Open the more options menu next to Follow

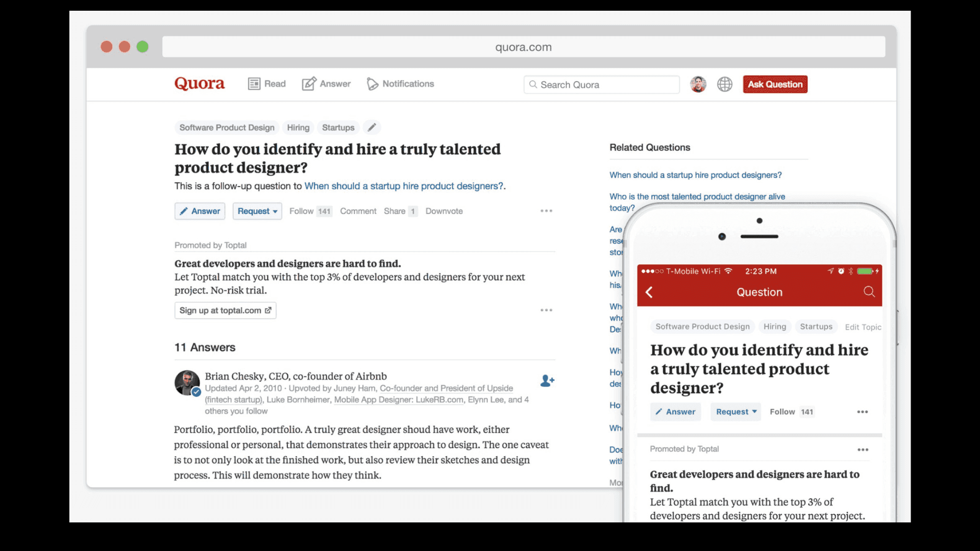click(x=546, y=211)
